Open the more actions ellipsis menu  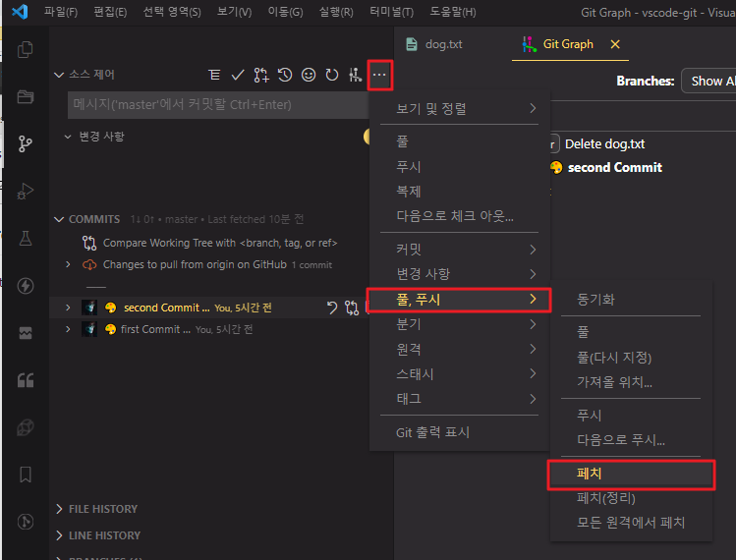(x=379, y=75)
